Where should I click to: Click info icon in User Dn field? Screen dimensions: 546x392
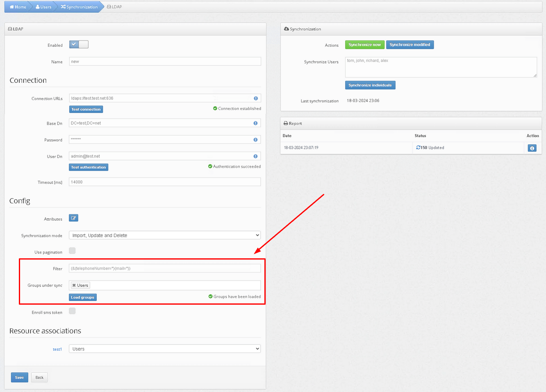tap(255, 156)
